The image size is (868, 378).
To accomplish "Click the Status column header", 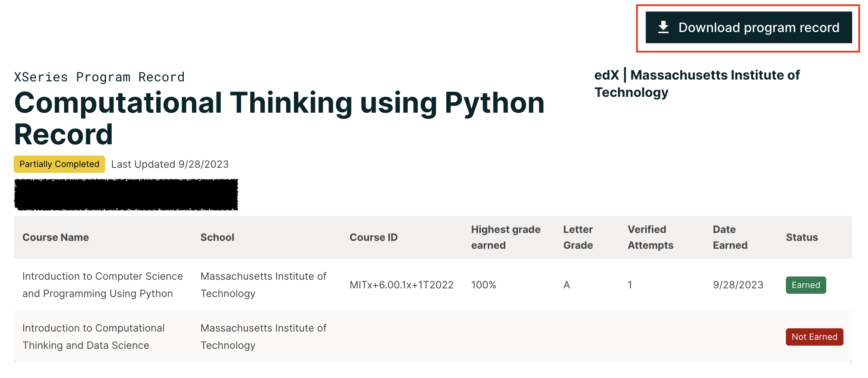I will 802,238.
